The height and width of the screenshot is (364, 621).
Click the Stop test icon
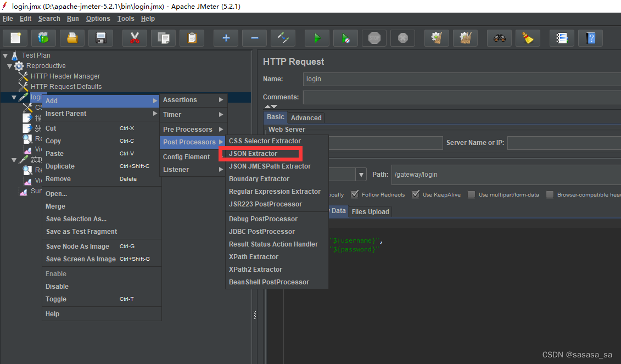[374, 38]
